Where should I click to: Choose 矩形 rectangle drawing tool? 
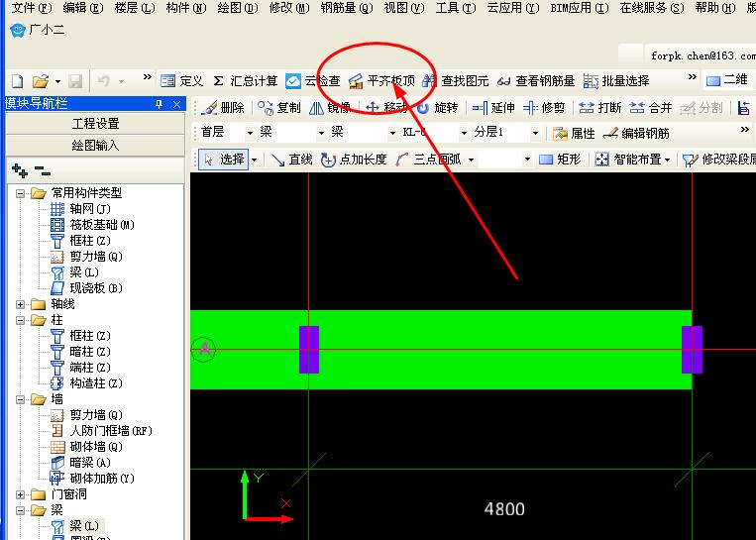click(x=560, y=160)
